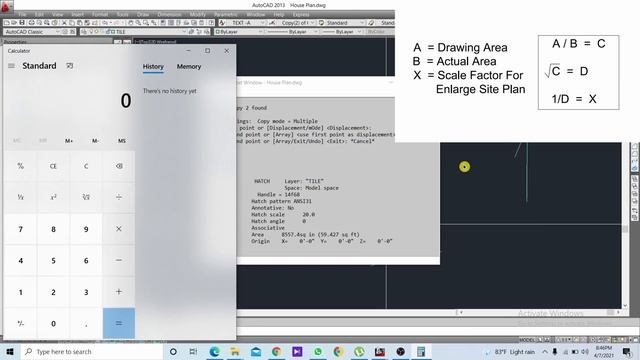This screenshot has height=360, width=640.
Task: Click digit 7 on Calculator
Action: [21, 229]
